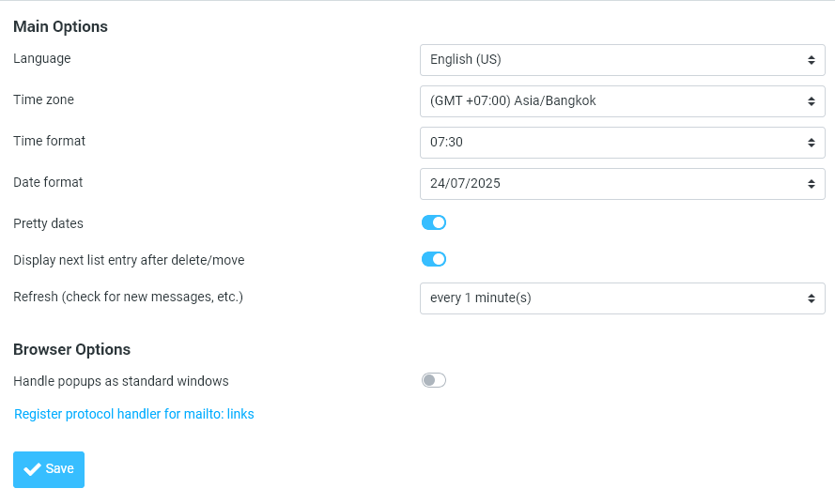This screenshot has height=504, width=835.
Task: Expand the dropdown showing 24/07/2025
Action: 611,184
